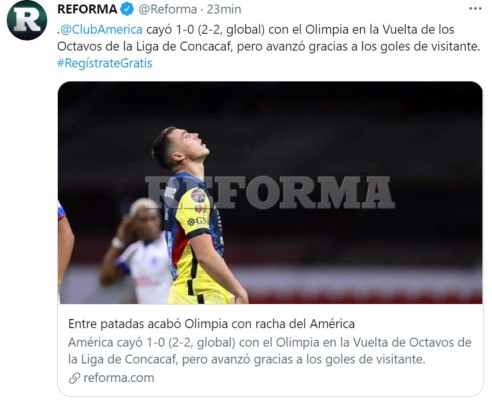This screenshot has height=400, width=492.
Task: Visit the reforma.com domain link
Action: [119, 378]
